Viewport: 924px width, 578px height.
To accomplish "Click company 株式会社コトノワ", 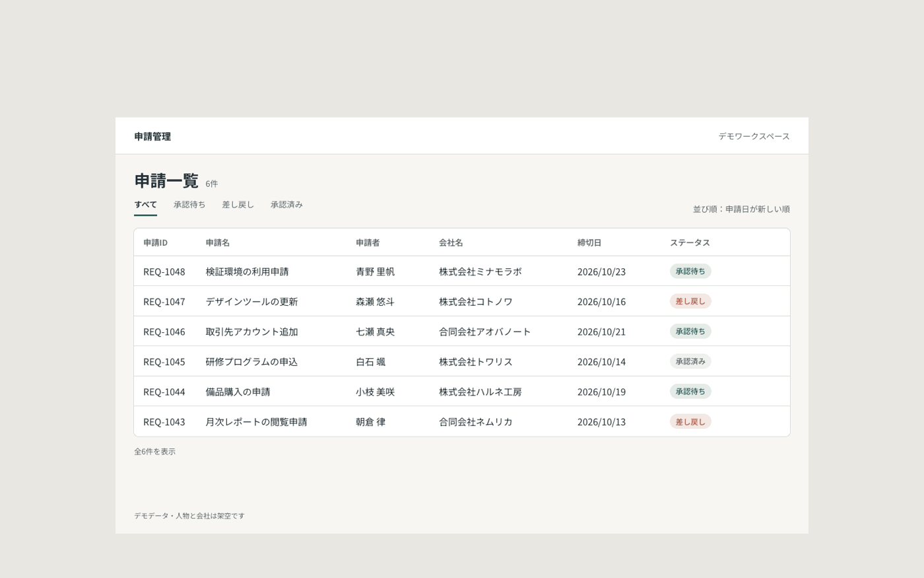I will (x=476, y=302).
